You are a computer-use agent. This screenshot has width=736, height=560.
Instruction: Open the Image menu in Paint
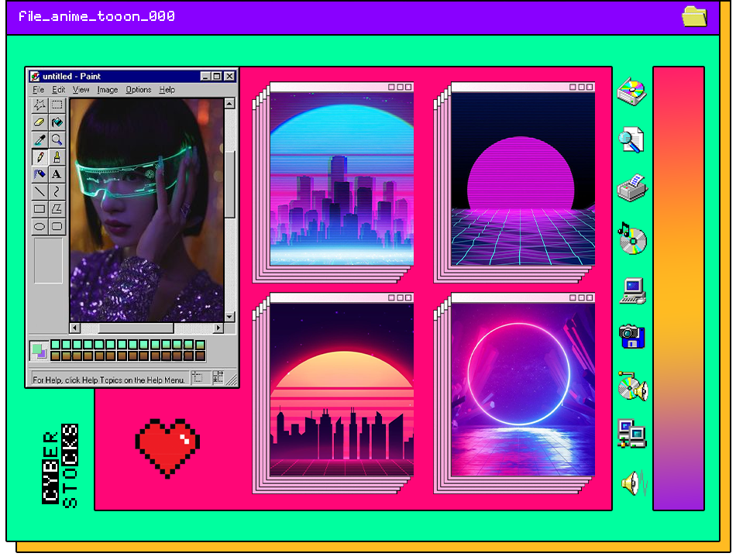pyautogui.click(x=108, y=90)
